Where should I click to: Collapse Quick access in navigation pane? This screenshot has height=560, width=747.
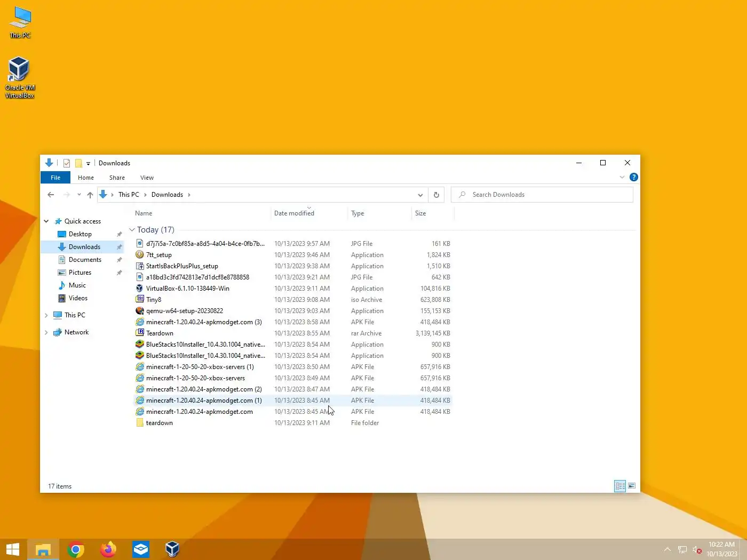tap(46, 221)
